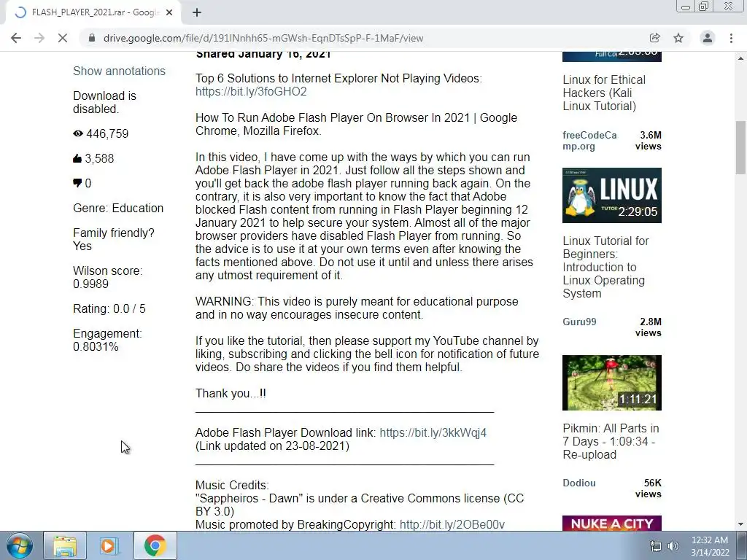Open the BreakingCopyright bit.ly/2OBe00v link
Image resolution: width=747 pixels, height=560 pixels.
(452, 525)
